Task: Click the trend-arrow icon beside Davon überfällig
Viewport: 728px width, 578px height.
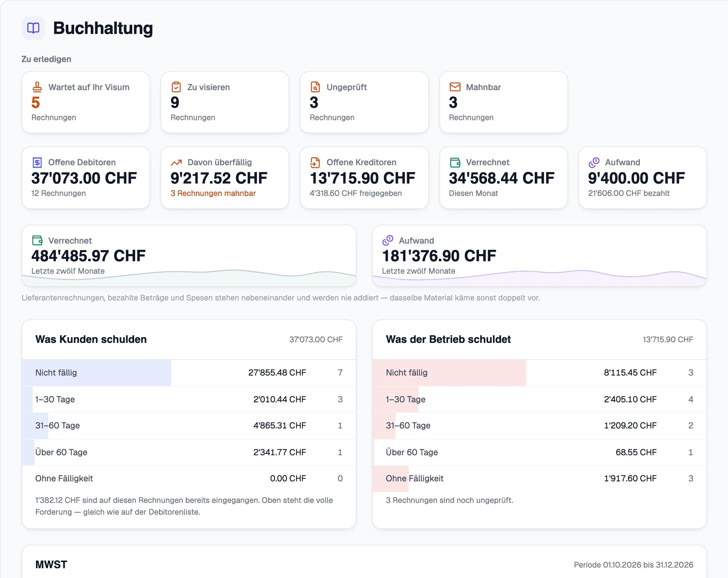Action: click(176, 163)
